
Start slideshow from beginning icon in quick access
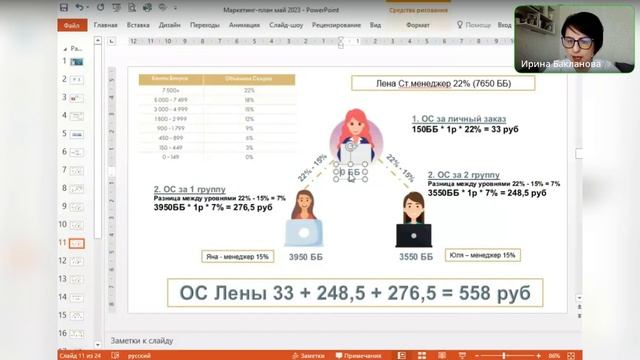click(x=116, y=7)
